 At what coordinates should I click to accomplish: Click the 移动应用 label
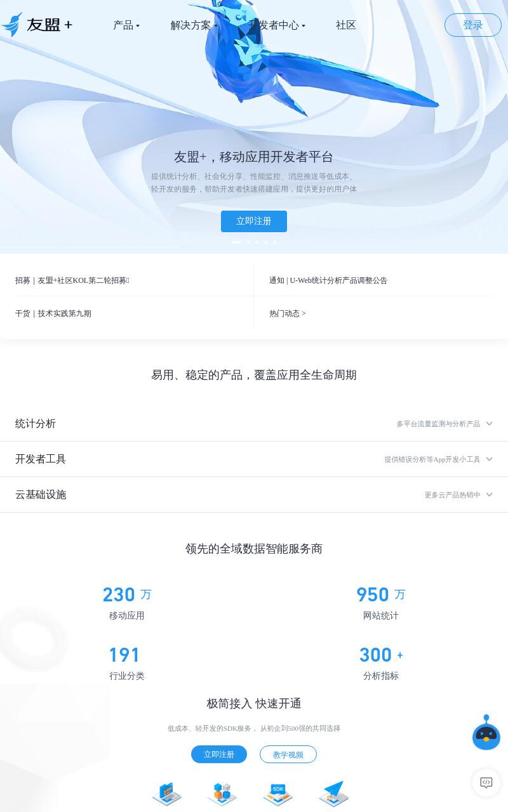pos(127,616)
